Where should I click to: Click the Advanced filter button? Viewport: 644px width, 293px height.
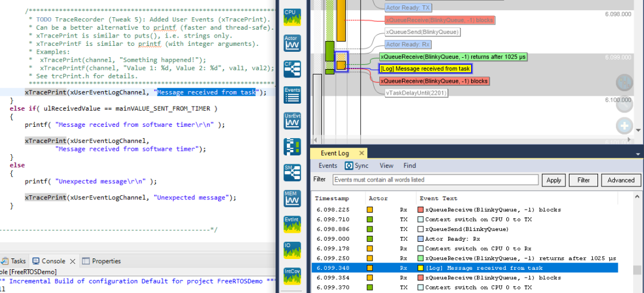coord(621,180)
